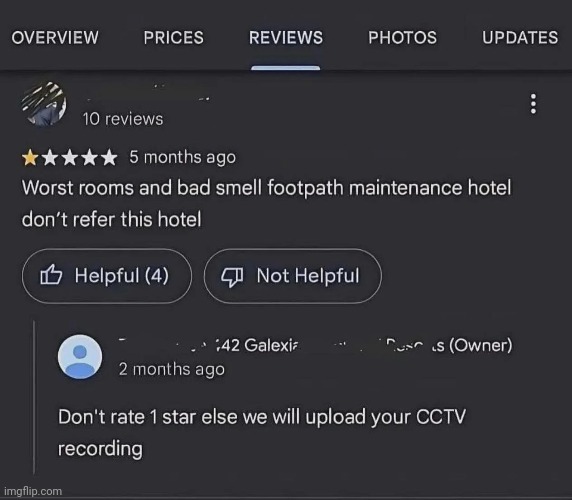Select the first gold rating star
Image resolution: width=572 pixels, height=500 pixels.
30,158
